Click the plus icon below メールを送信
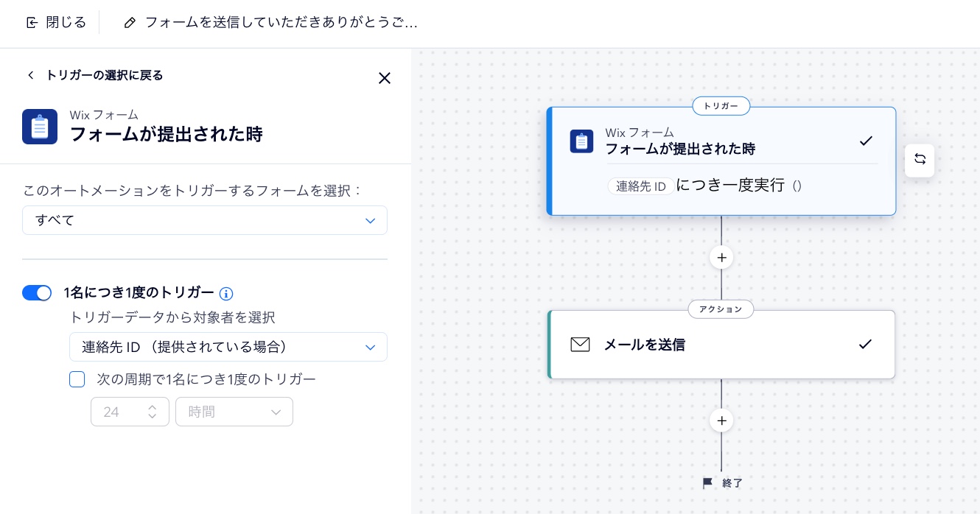Screen dimensions: 980x514 point(721,420)
